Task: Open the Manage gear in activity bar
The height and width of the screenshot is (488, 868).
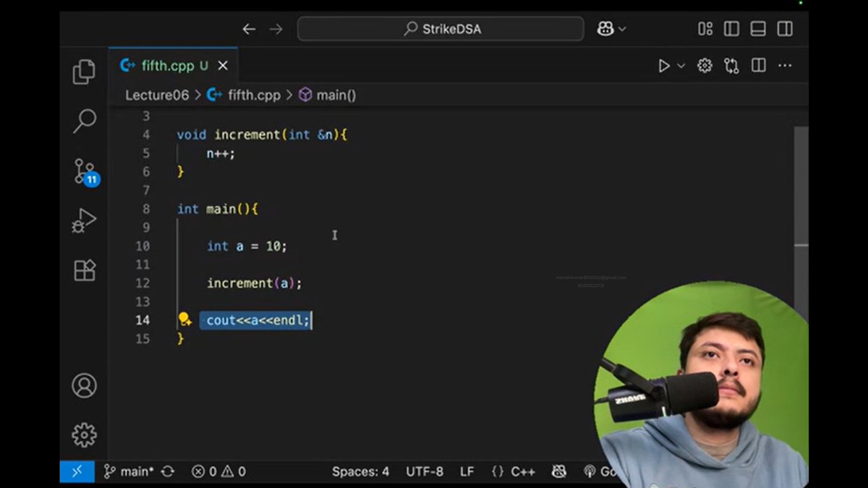Action: coord(84,435)
